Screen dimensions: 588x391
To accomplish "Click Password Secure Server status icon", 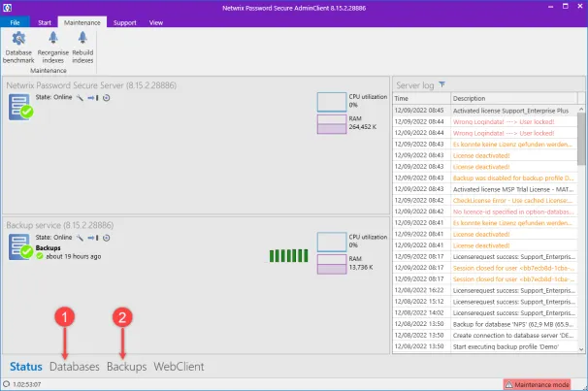I will (x=20, y=108).
